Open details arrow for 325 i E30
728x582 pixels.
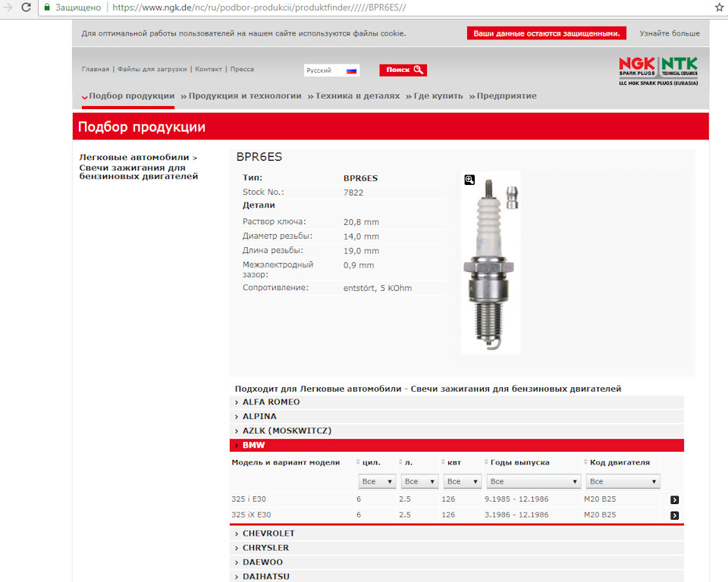(675, 500)
